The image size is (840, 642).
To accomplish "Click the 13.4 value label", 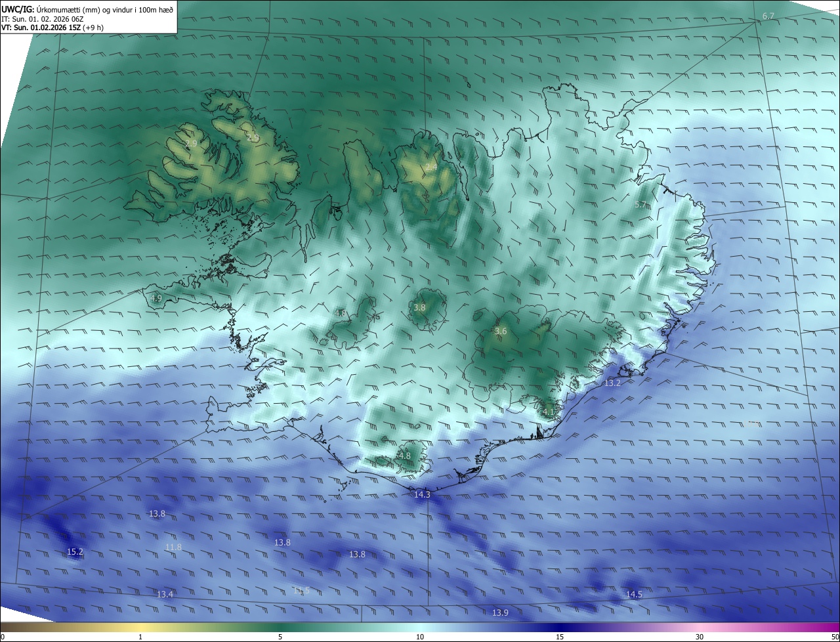I will (x=165, y=594).
